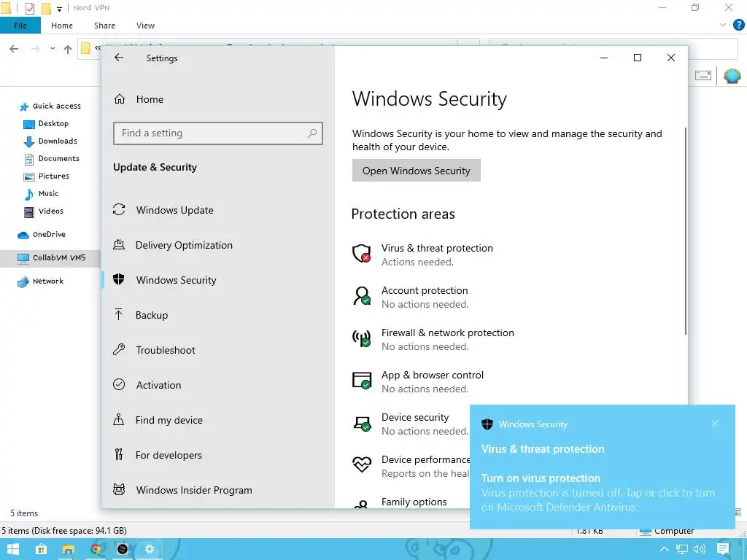This screenshot has height=560, width=747.
Task: Click the Settings window vertical scrollbar
Action: click(x=686, y=231)
